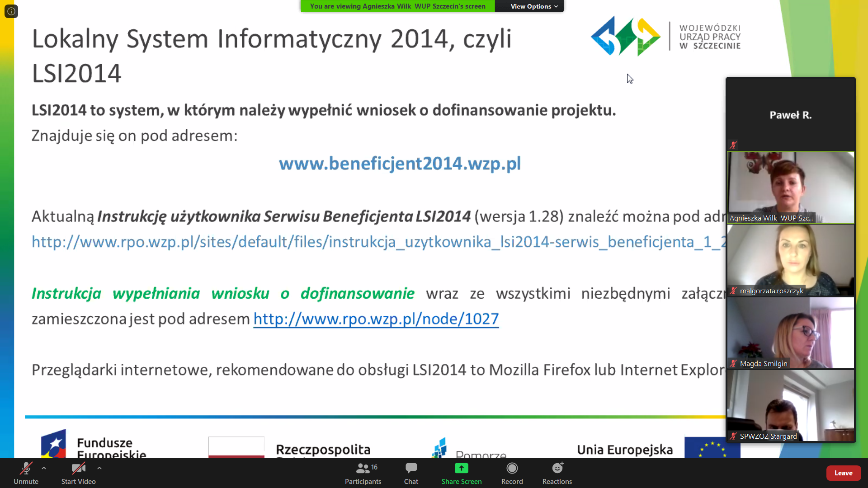Click muted mic icon beside Magda Smilgin
The image size is (868, 488).
tap(733, 363)
